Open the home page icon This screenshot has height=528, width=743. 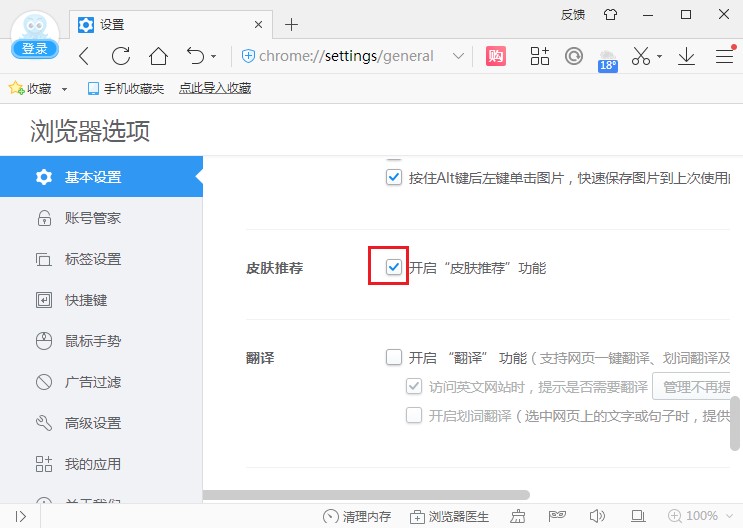pyautogui.click(x=158, y=56)
